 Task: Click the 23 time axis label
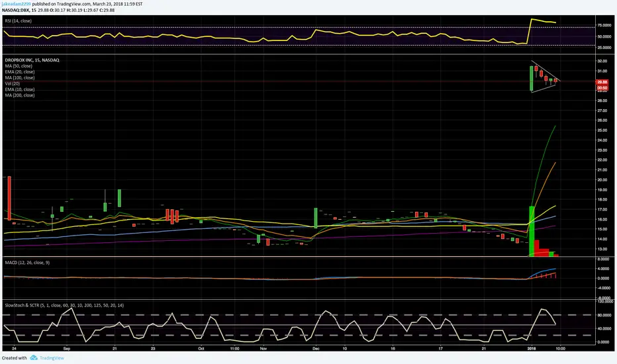pyautogui.click(x=153, y=349)
